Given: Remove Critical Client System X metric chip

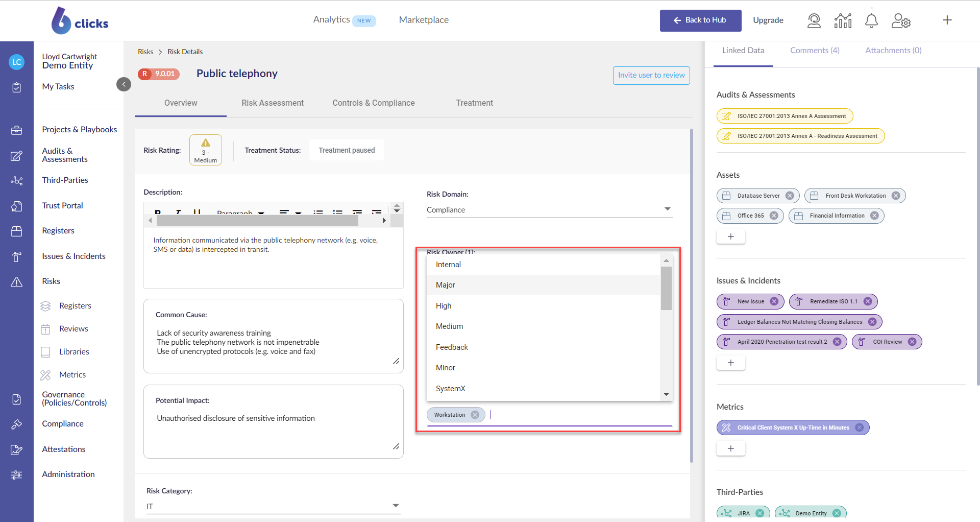Looking at the screenshot, I should tap(860, 428).
